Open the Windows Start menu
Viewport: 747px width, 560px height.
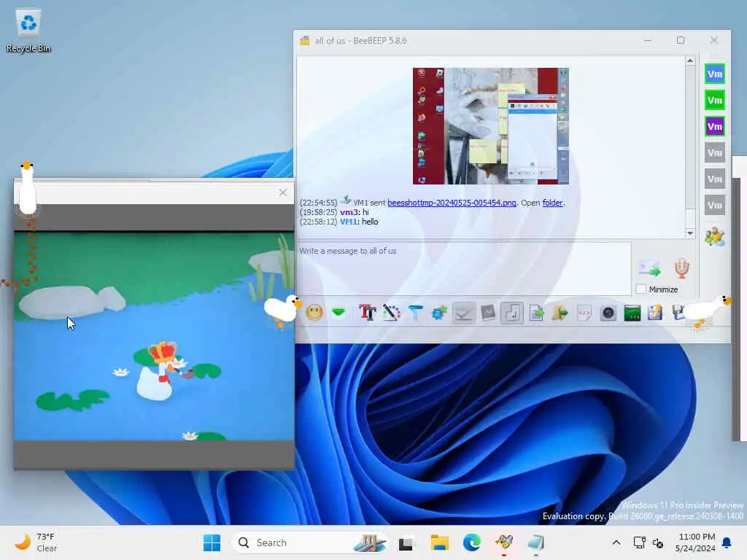point(212,542)
